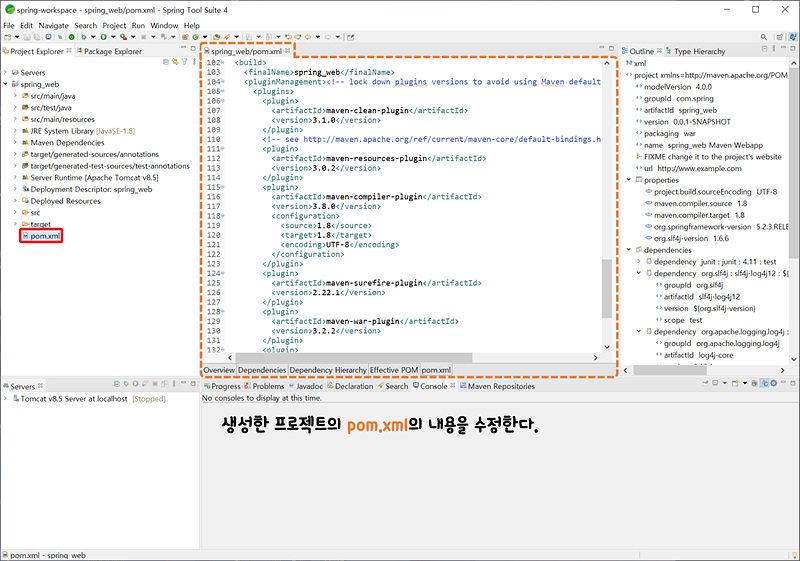800x561 pixels.
Task: Open the Effective POM editor tab
Action: [x=393, y=370]
